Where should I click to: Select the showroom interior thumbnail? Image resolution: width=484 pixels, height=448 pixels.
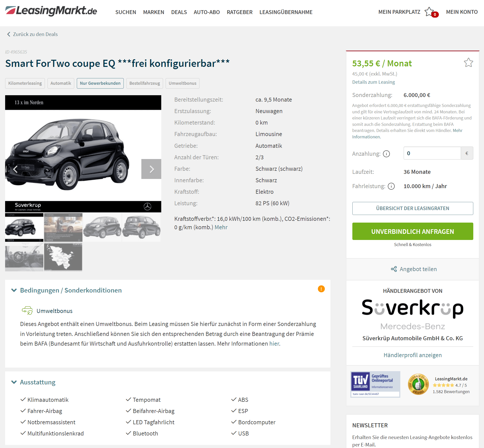click(63, 227)
